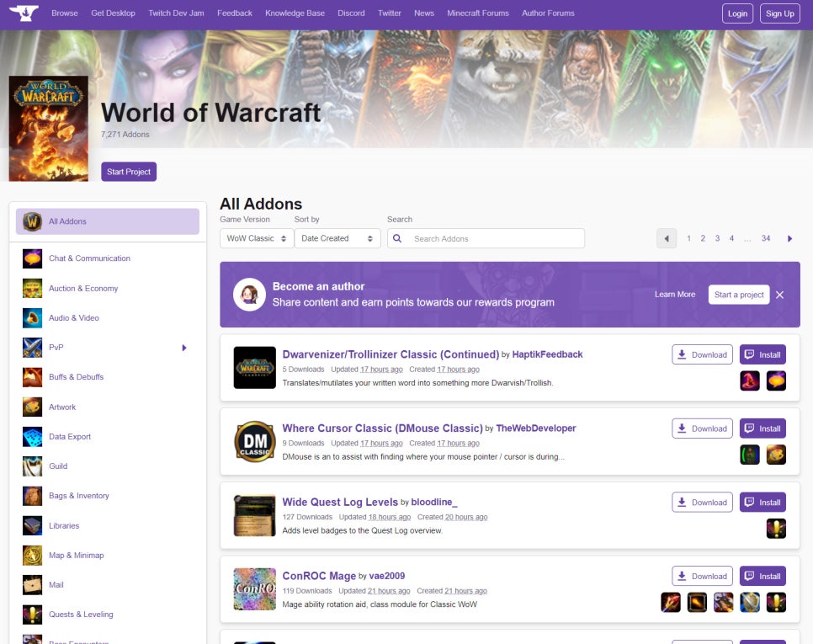Go to the next results page arrow
Viewport: 813px width, 644px height.
[x=789, y=238]
